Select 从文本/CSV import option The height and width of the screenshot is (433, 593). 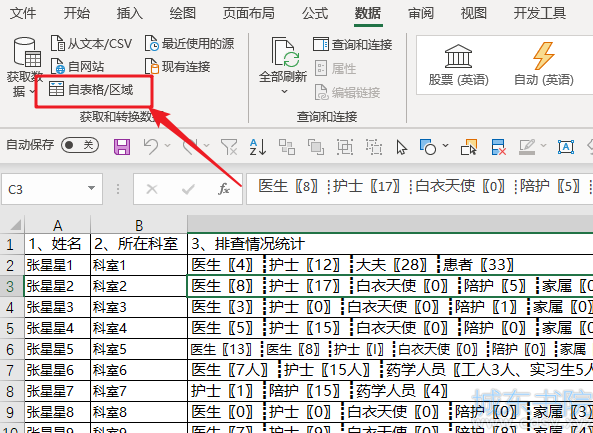[91, 43]
